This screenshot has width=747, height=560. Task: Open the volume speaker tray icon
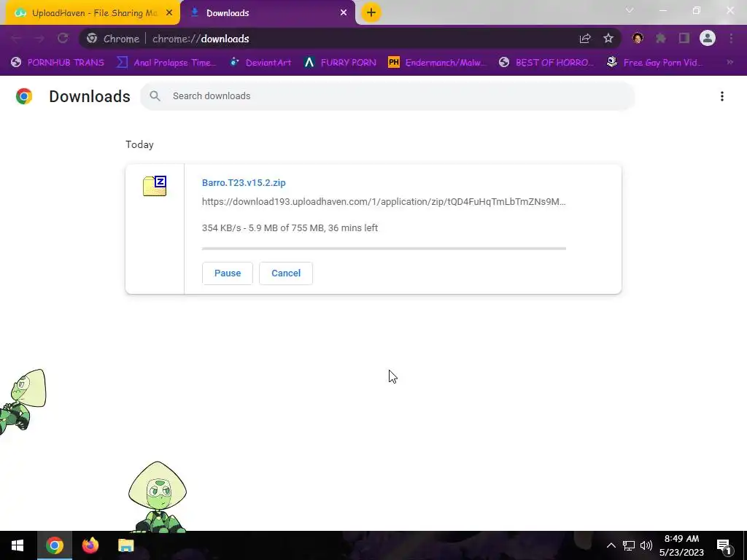coord(646,545)
